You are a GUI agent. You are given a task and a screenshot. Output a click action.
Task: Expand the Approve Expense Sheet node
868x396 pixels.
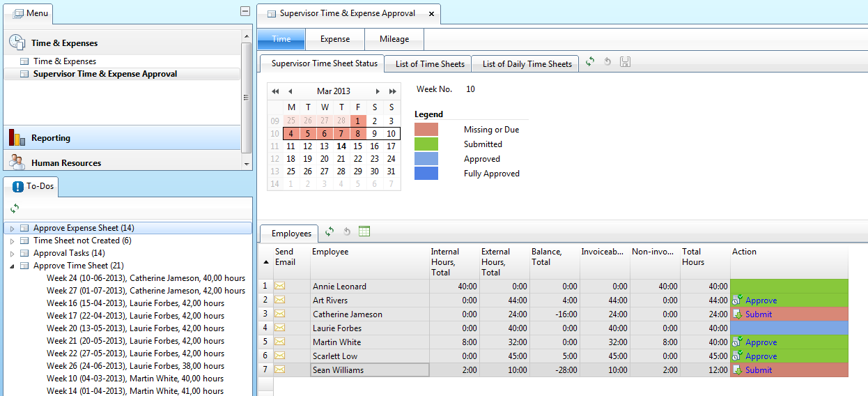point(12,229)
